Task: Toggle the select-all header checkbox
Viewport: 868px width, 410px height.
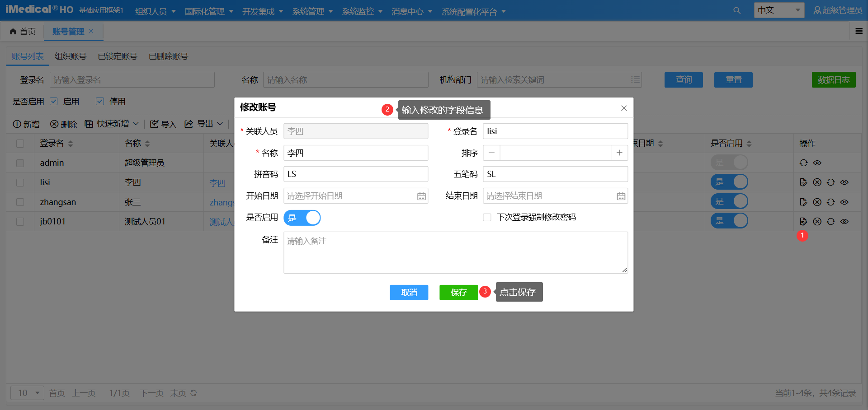Action: (20, 144)
